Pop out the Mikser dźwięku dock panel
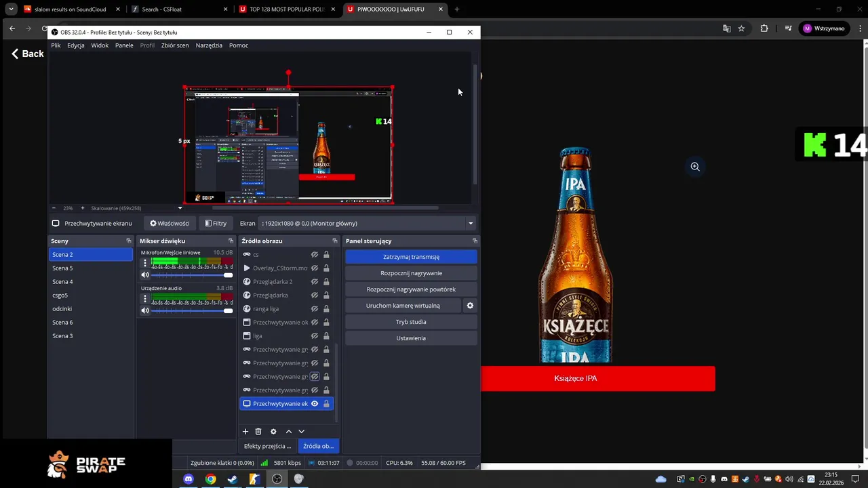 (x=232, y=241)
